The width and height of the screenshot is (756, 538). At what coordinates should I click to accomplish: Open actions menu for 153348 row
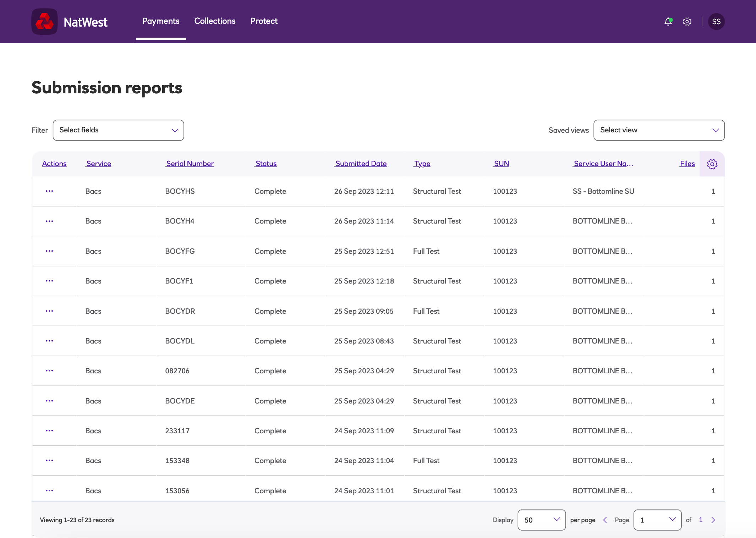click(x=49, y=461)
